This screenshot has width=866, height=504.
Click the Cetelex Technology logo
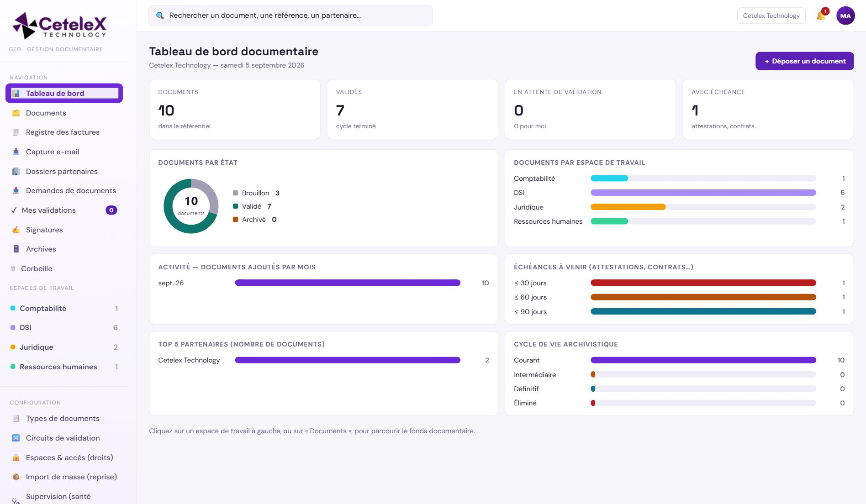[x=59, y=25]
